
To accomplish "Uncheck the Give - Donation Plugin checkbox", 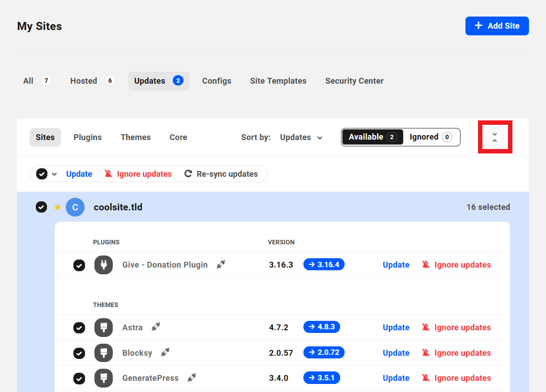I will tap(79, 265).
